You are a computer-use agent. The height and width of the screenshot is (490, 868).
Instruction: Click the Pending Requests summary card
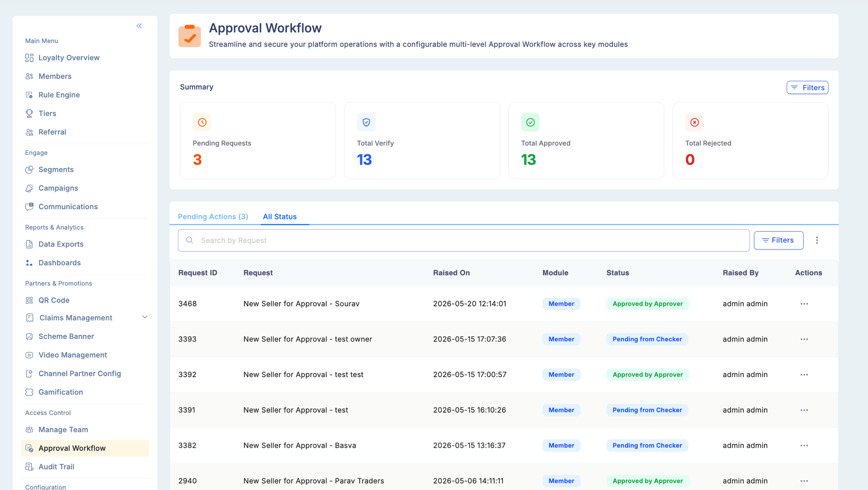(258, 141)
